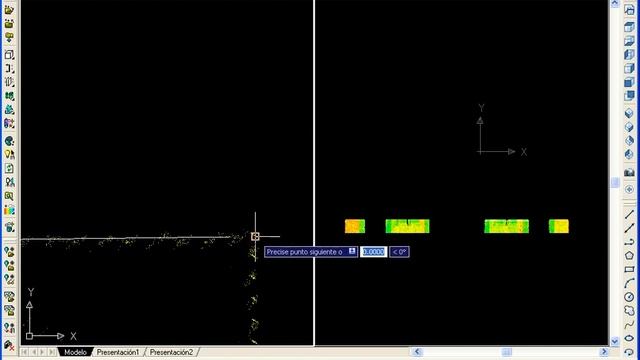
Task: Switch to SE Isometric view
Action: [x=629, y=127]
